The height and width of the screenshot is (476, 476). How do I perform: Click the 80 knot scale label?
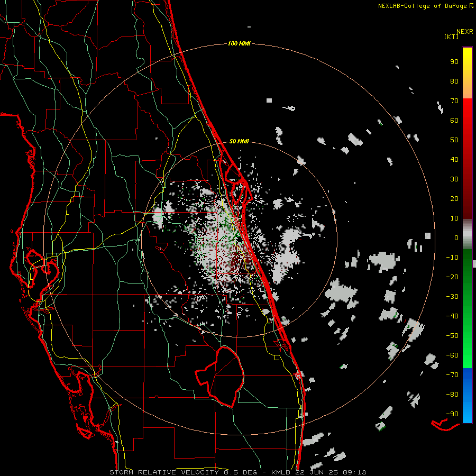tap(454, 81)
